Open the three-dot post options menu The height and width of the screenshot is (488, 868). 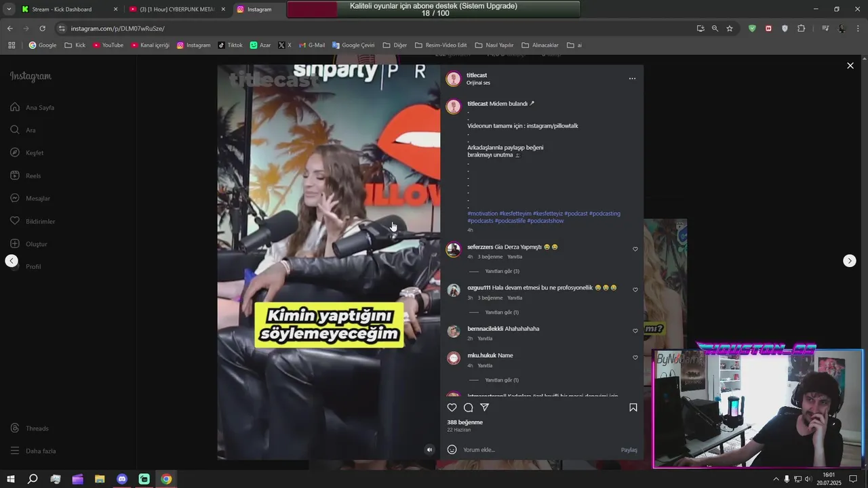(x=632, y=79)
